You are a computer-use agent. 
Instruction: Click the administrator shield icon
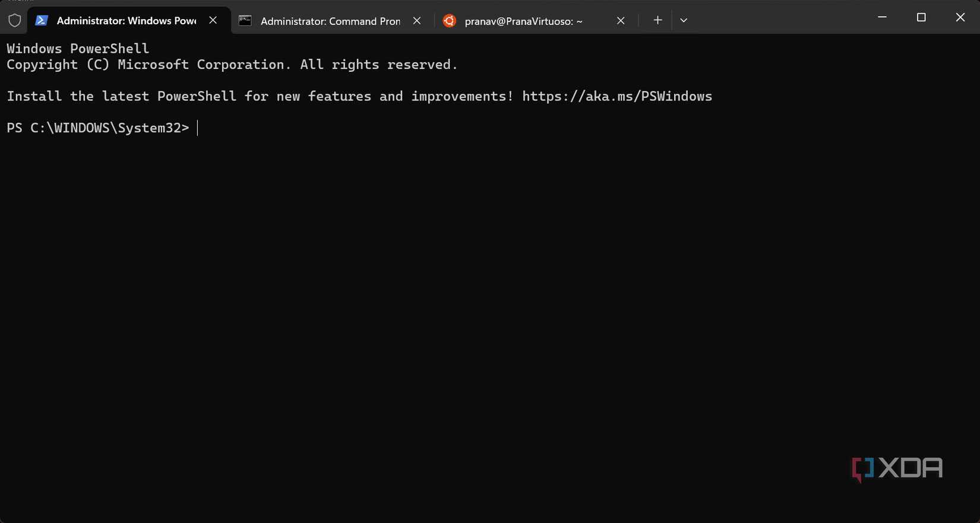point(15,21)
